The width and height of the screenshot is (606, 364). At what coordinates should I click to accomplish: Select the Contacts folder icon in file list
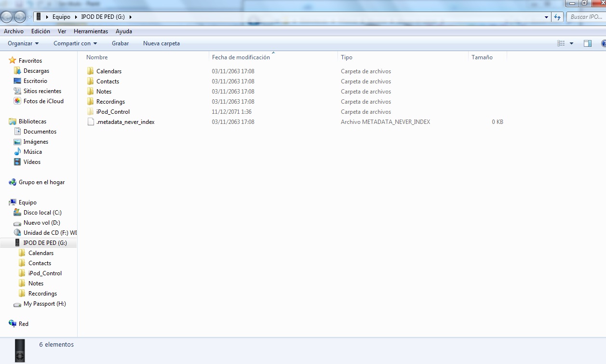[90, 81]
